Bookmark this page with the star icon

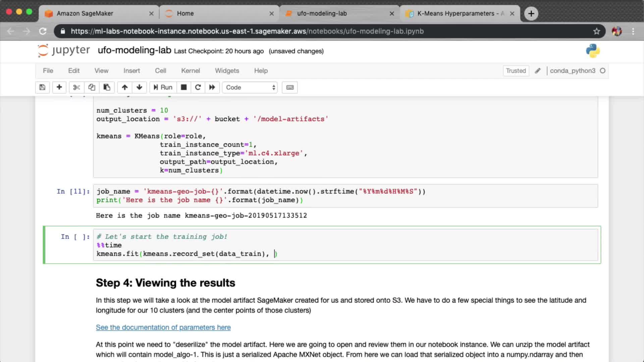(x=596, y=31)
